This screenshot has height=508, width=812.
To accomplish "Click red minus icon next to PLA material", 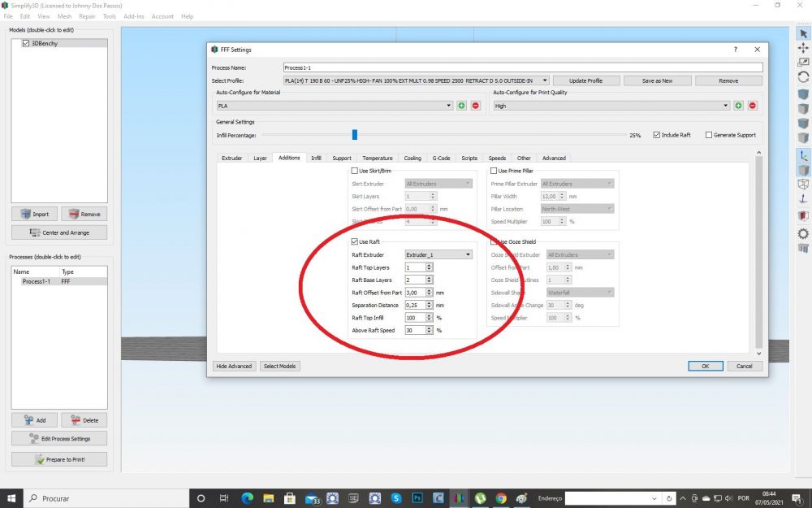I will pos(475,106).
